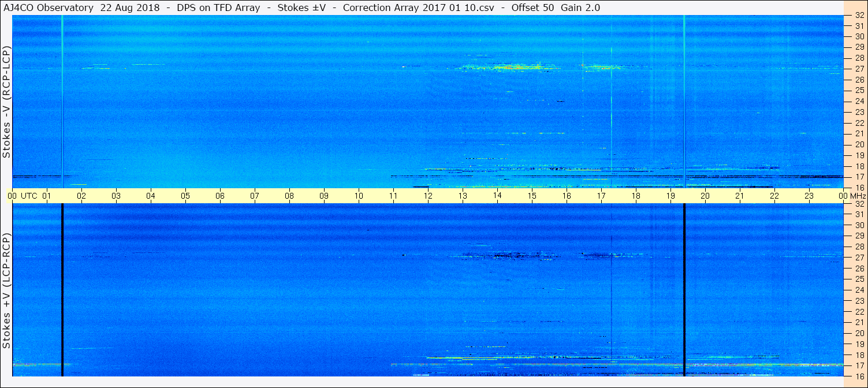868x388 pixels.
Task: Click the 21 MHz label of the Stokes -V panel
Action: tap(859, 133)
